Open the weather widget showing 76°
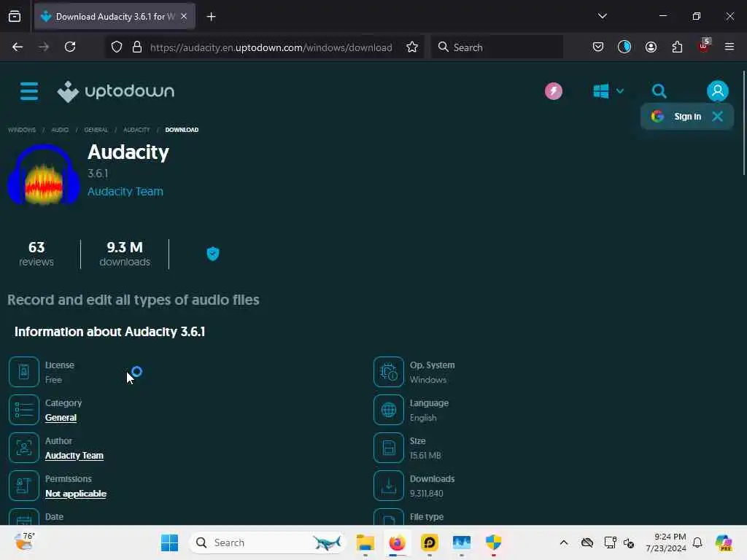Viewport: 747px width, 560px height. 24,542
